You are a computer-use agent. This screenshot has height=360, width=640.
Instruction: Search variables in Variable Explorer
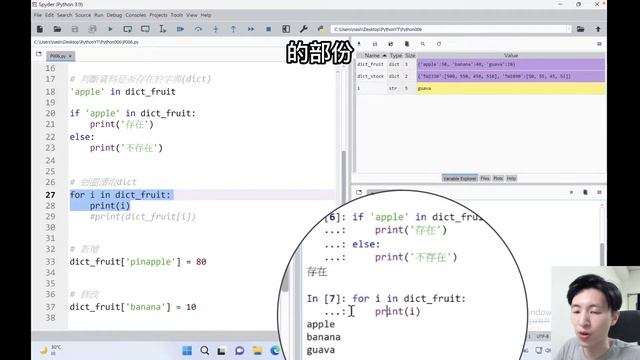(x=422, y=44)
